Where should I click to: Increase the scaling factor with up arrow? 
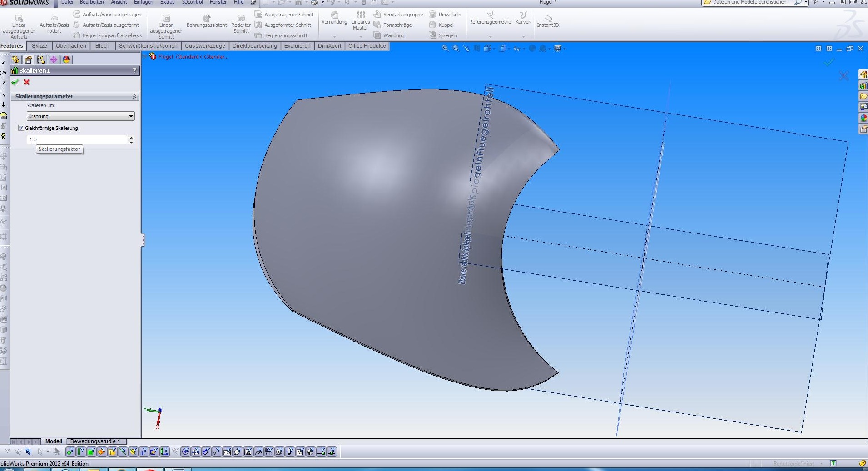pyautogui.click(x=131, y=138)
